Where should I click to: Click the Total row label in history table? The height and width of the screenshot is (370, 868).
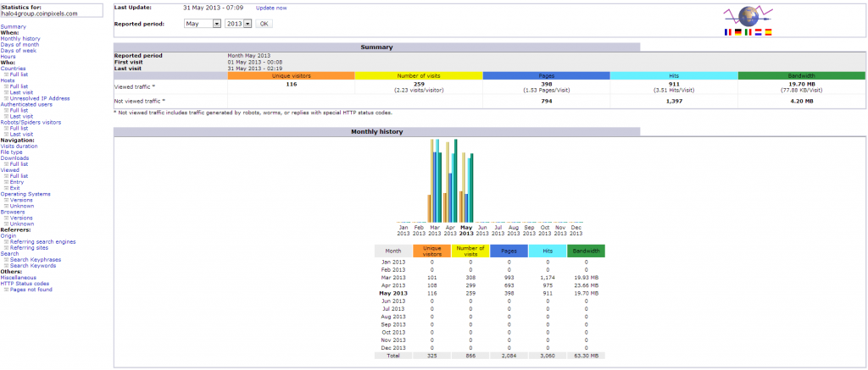(x=393, y=355)
